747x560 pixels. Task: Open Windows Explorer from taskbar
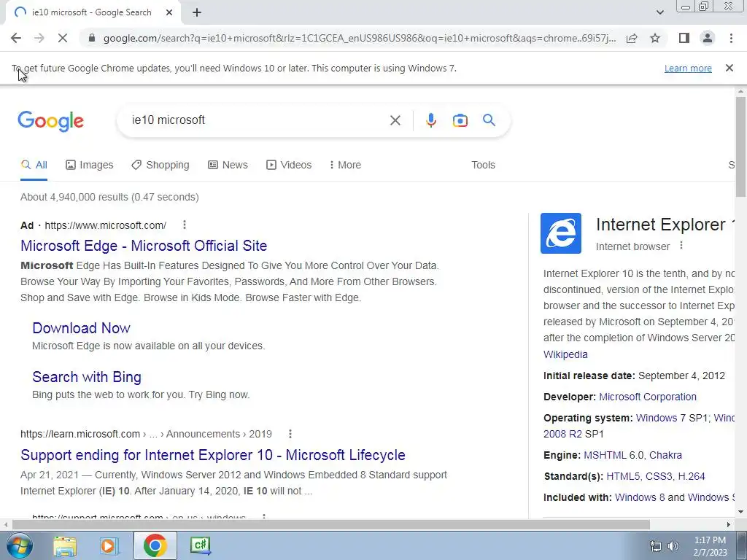(x=65, y=545)
